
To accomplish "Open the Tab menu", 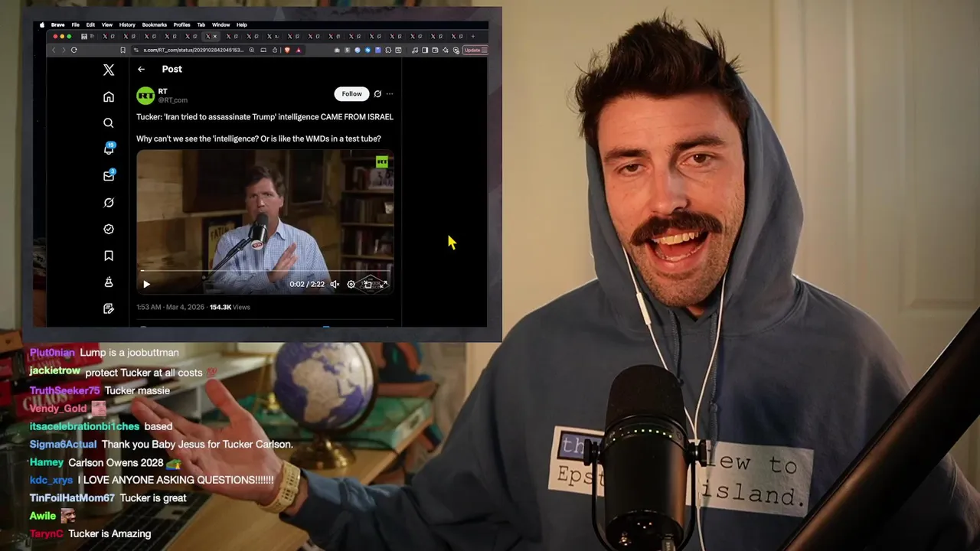I will (x=201, y=24).
